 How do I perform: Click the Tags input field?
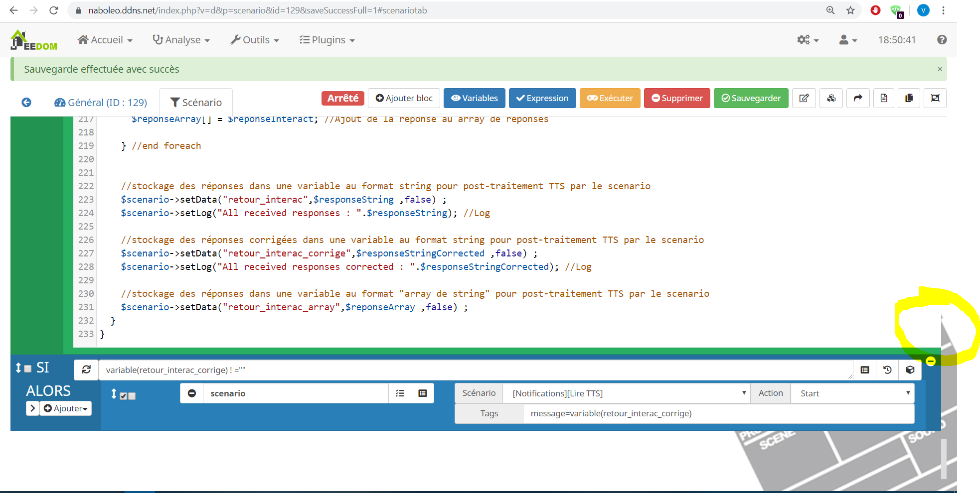[718, 413]
